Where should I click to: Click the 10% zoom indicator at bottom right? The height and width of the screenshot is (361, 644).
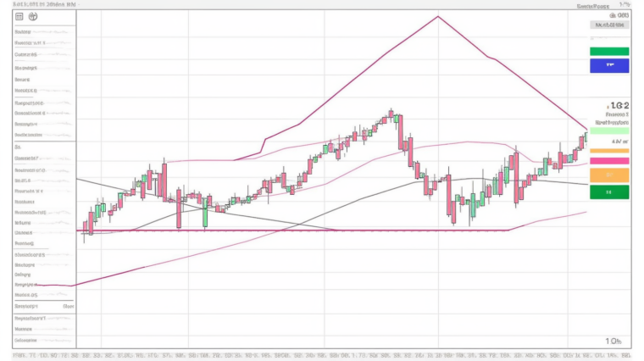613,341
